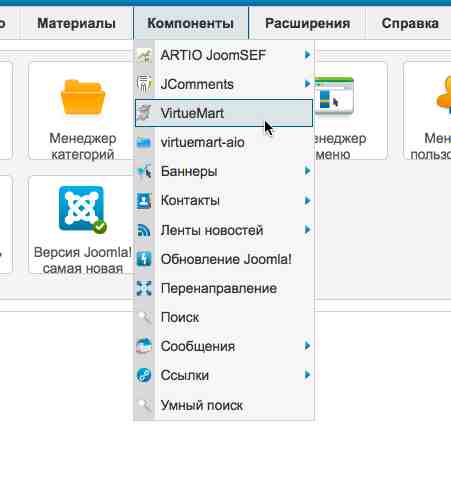451x489 pixels.
Task: Select the VirtueMart menu entry
Action: tap(224, 113)
